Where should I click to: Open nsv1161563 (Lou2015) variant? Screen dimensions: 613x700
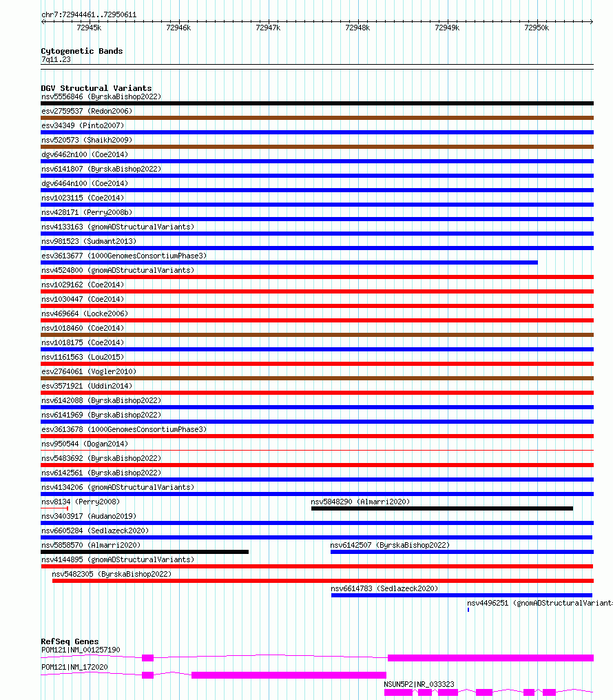coord(83,357)
